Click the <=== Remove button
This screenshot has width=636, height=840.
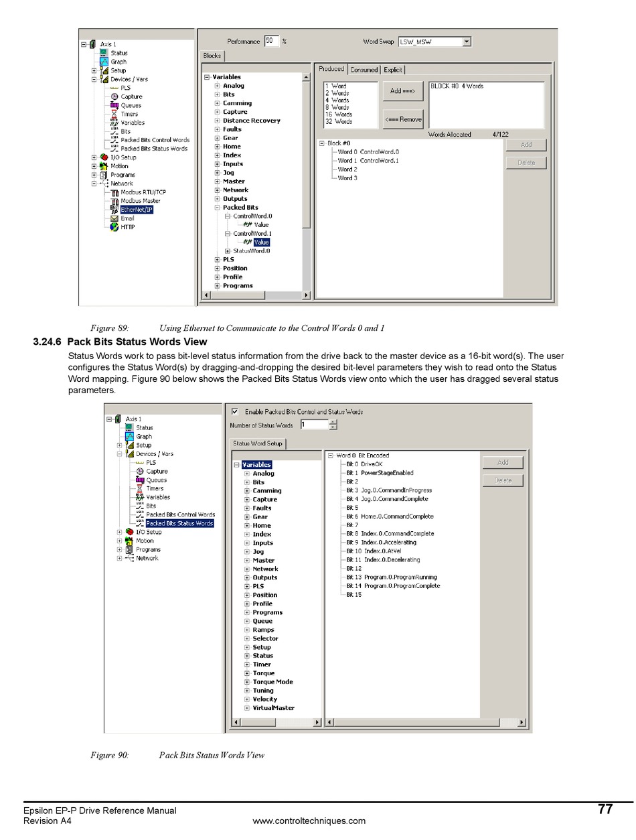(x=402, y=119)
